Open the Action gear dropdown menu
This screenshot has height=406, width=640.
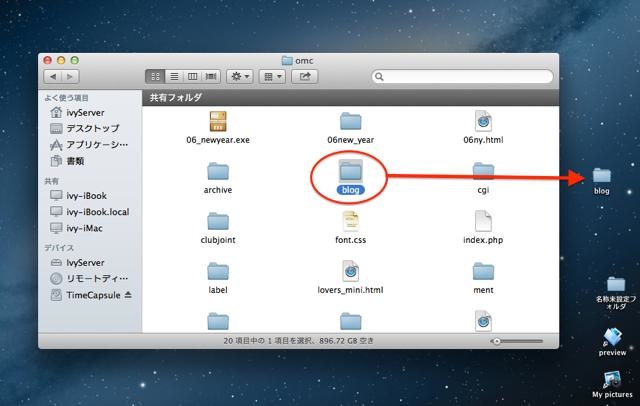[x=240, y=76]
